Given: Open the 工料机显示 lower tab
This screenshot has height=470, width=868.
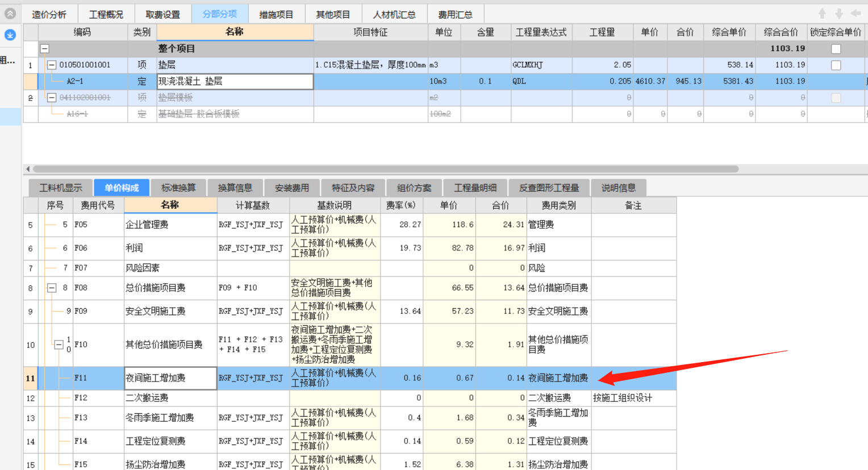Looking at the screenshot, I should (61, 188).
